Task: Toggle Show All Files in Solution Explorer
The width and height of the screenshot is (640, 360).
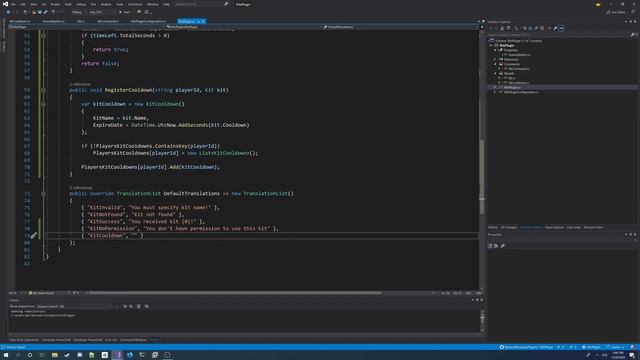Action: (x=542, y=28)
